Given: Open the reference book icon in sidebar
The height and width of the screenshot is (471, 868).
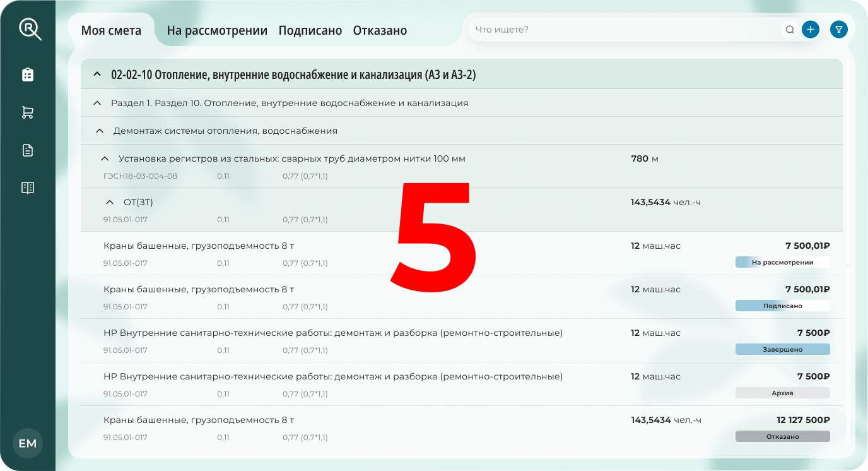Looking at the screenshot, I should point(27,187).
